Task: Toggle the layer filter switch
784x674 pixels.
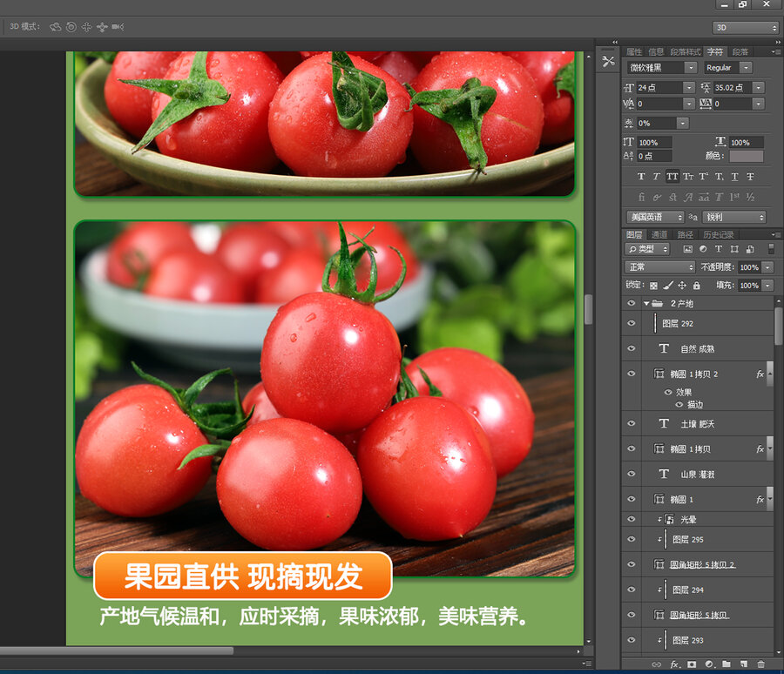Action: (x=772, y=248)
